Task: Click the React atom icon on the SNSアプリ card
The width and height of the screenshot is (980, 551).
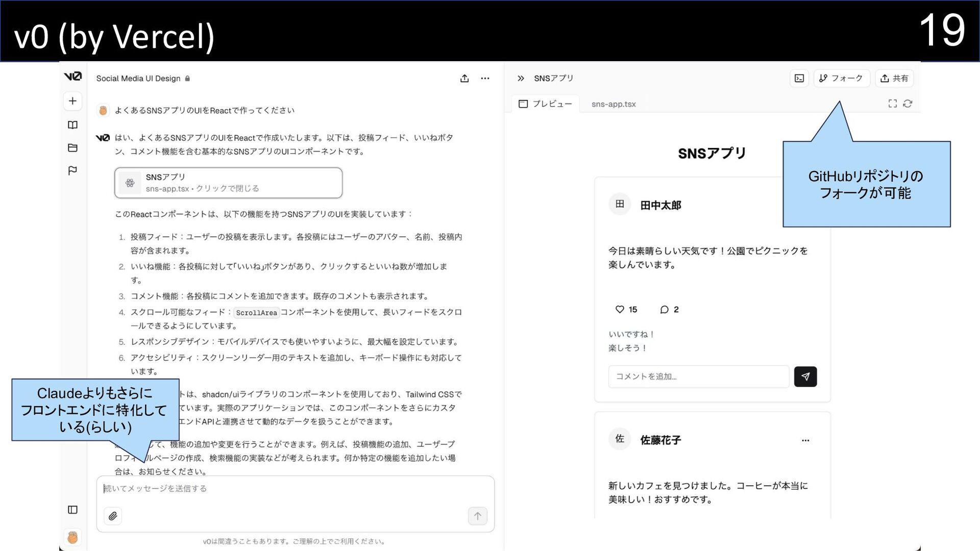Action: tap(130, 183)
